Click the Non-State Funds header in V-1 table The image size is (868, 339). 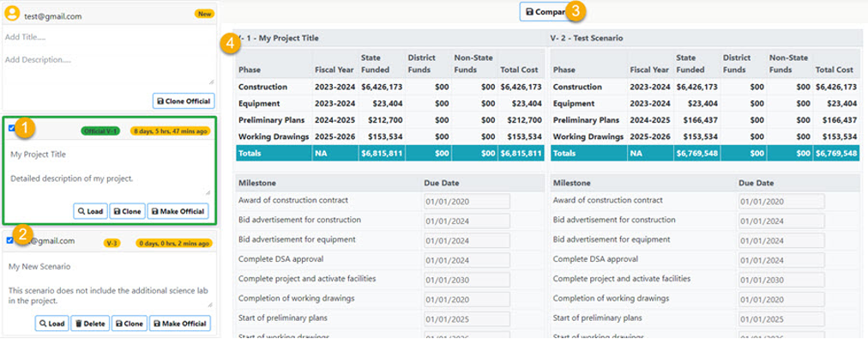473,64
